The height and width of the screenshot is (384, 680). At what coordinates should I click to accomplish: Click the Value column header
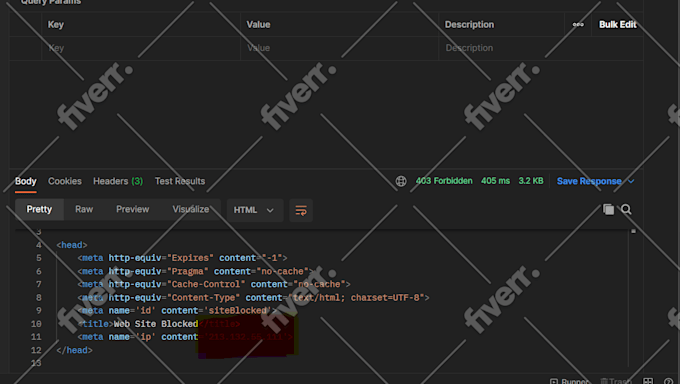coord(258,25)
